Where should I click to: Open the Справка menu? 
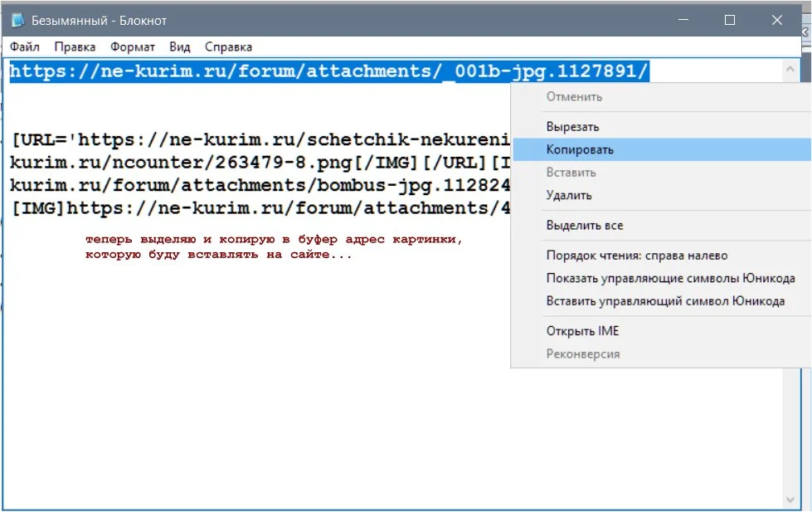[x=228, y=46]
